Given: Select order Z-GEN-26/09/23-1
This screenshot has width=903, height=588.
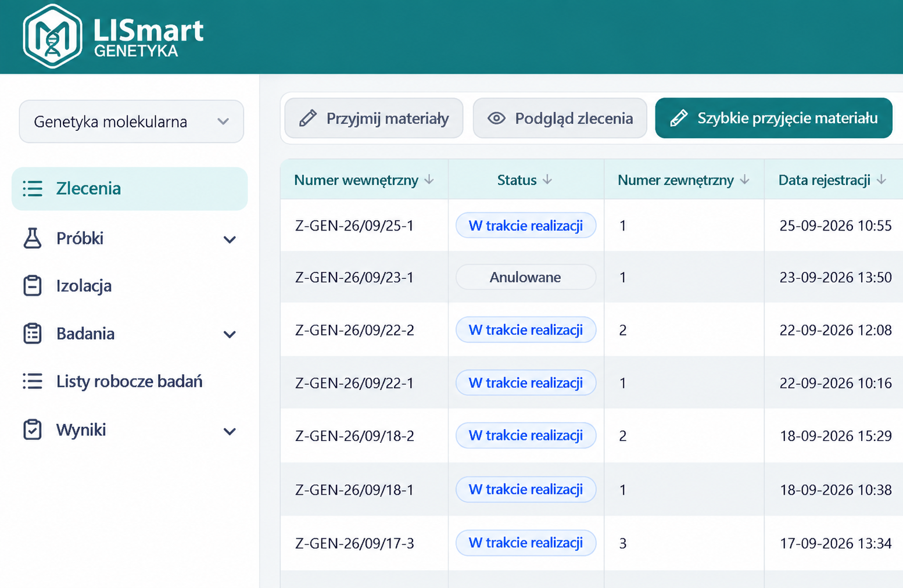Looking at the screenshot, I should click(x=354, y=277).
